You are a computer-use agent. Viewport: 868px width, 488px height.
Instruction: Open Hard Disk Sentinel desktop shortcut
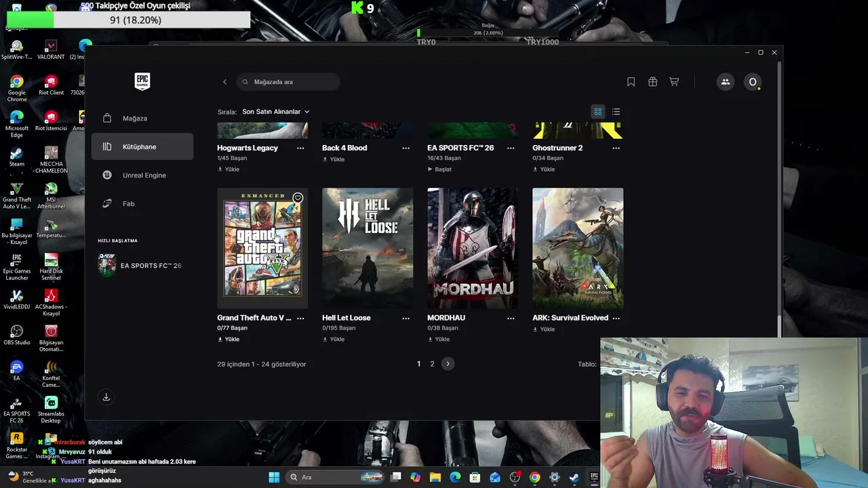51,267
